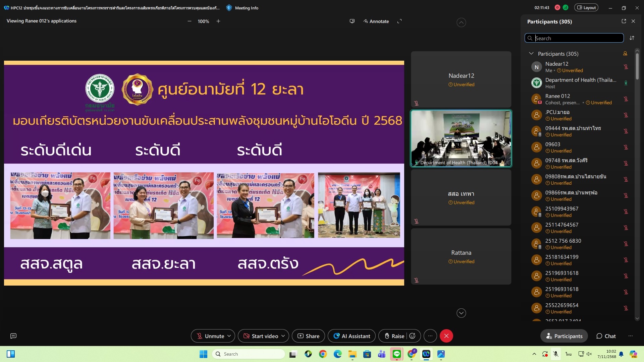Open the Layout menu

(x=586, y=8)
